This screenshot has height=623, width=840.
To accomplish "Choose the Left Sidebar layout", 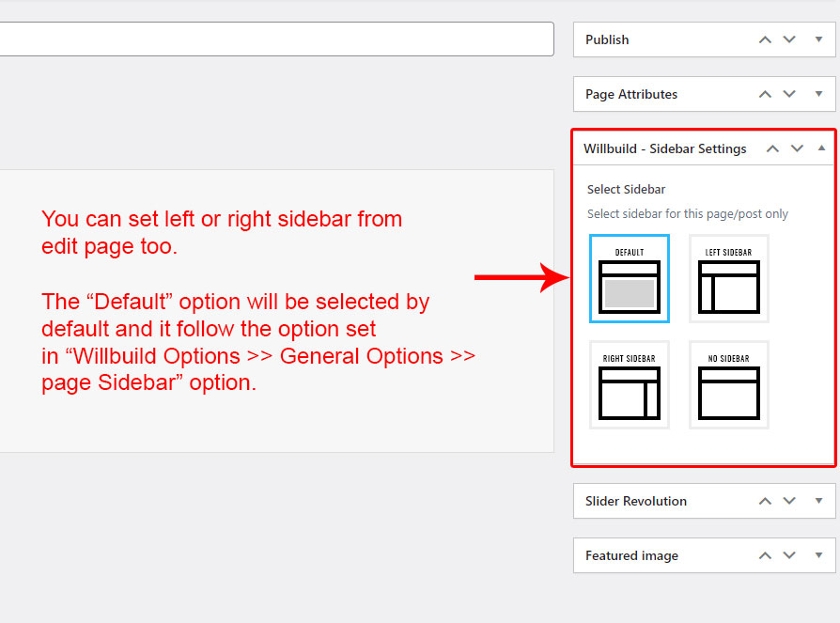I will coord(729,278).
